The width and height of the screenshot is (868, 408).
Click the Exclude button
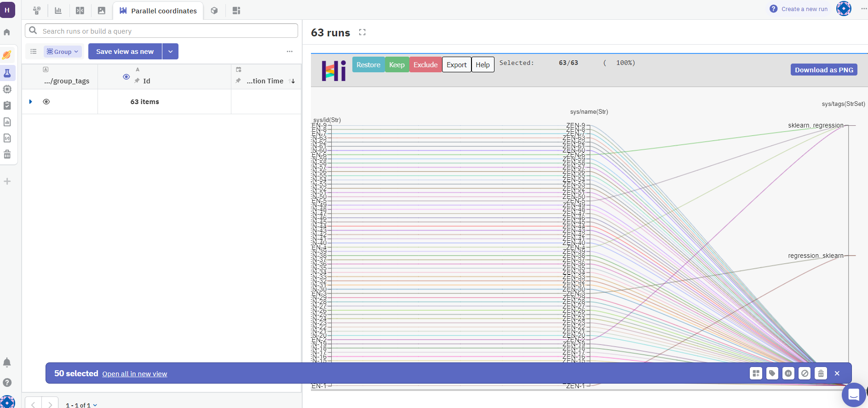point(425,64)
